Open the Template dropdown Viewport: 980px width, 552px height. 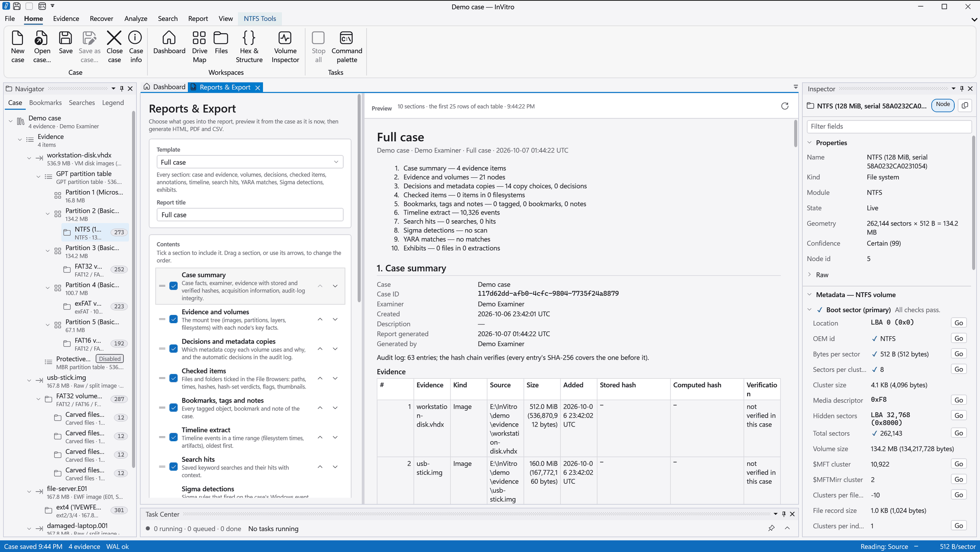(x=250, y=162)
